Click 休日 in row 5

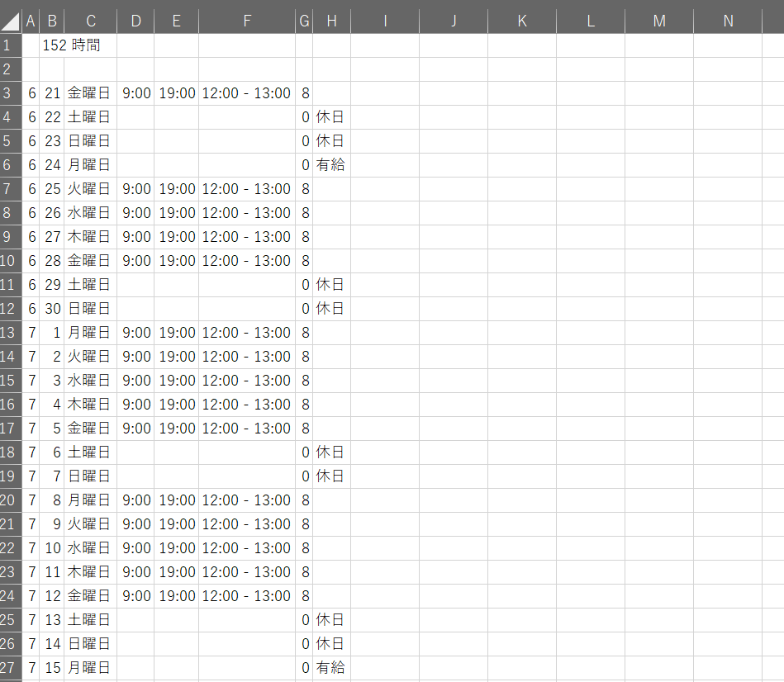tap(330, 141)
